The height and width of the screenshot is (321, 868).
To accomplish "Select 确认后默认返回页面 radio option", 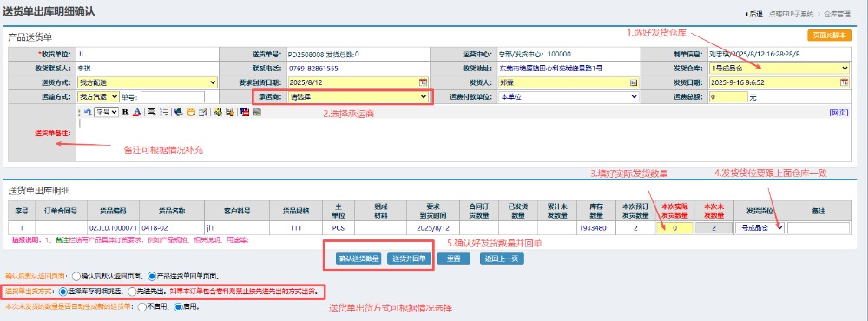I will pos(76,276).
